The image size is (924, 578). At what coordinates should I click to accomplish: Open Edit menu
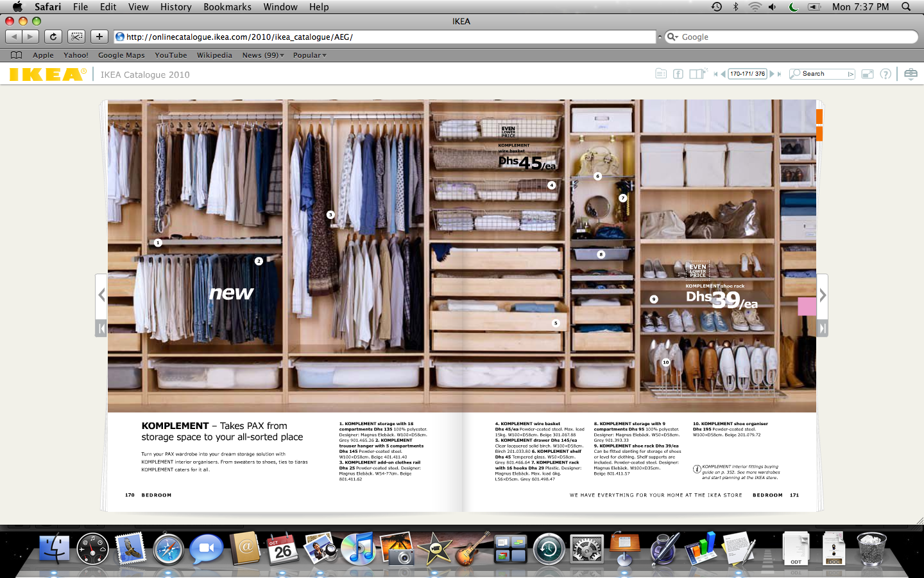pos(108,6)
